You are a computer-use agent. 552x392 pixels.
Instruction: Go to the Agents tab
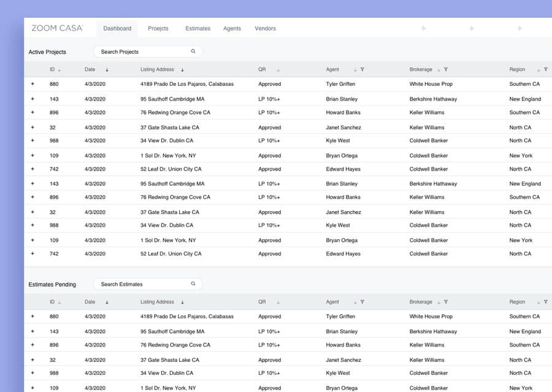tap(232, 29)
